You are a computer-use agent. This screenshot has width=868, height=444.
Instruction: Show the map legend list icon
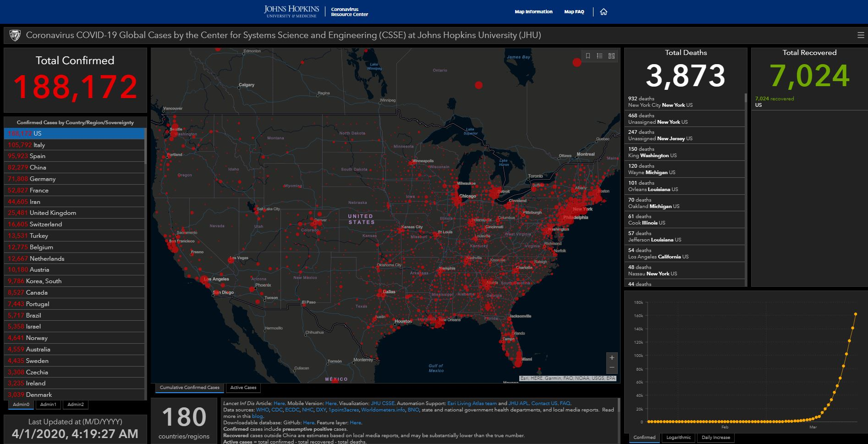coord(599,56)
